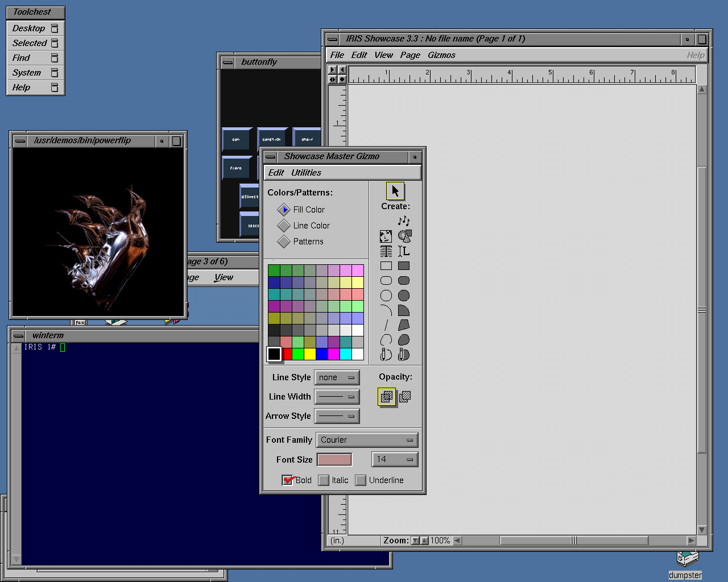Enable the Italic checkbox

click(x=324, y=480)
